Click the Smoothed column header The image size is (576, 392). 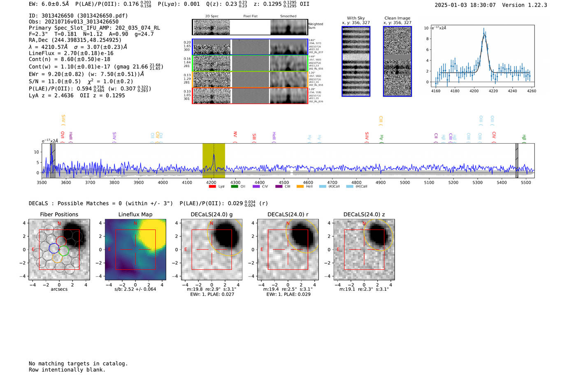tap(288, 16)
